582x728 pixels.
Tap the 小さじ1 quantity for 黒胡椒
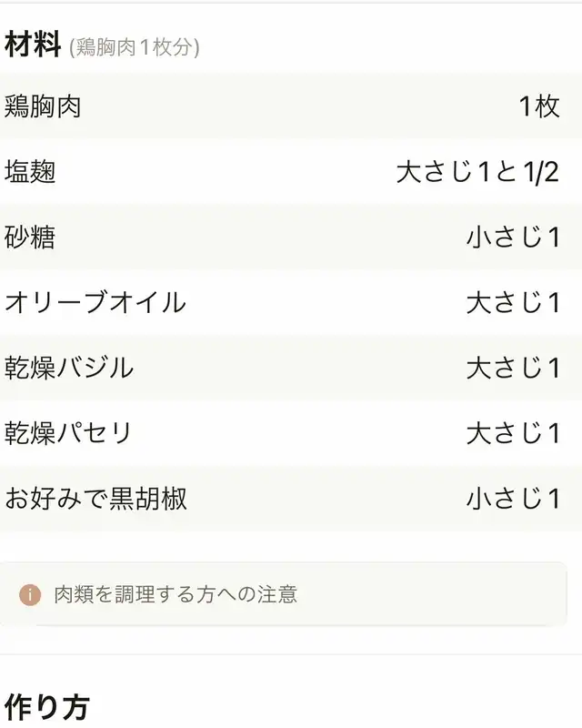point(513,499)
